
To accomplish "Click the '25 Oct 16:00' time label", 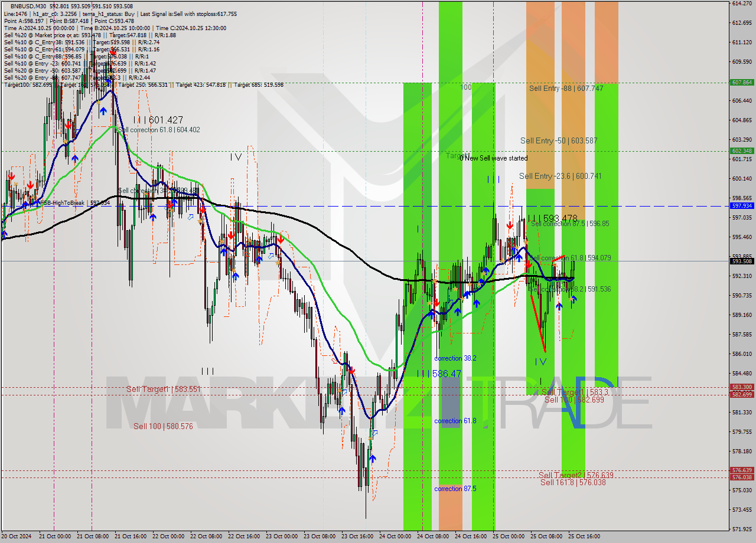I will click(584, 537).
